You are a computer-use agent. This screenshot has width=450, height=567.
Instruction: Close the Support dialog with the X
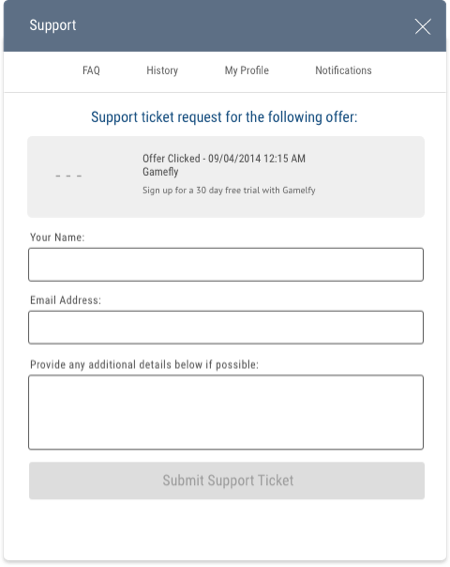coord(422,27)
